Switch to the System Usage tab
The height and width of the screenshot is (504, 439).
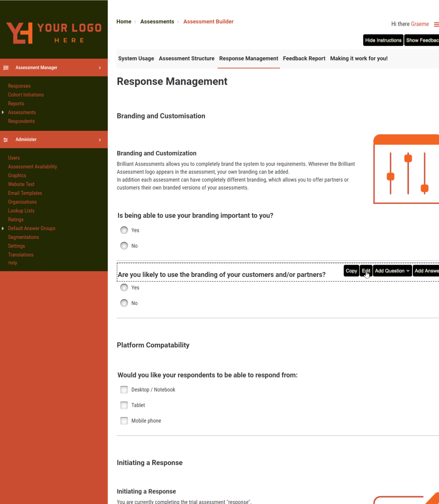point(136,58)
